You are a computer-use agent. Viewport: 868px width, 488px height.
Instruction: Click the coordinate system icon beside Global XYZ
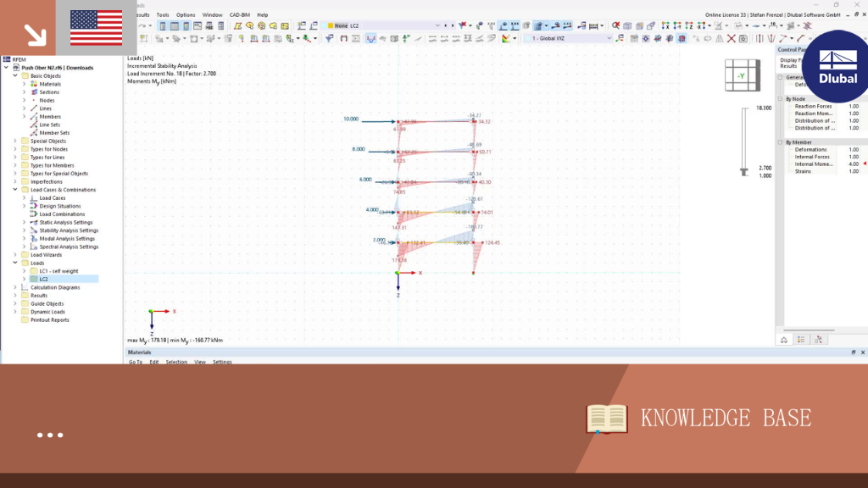coord(620,38)
